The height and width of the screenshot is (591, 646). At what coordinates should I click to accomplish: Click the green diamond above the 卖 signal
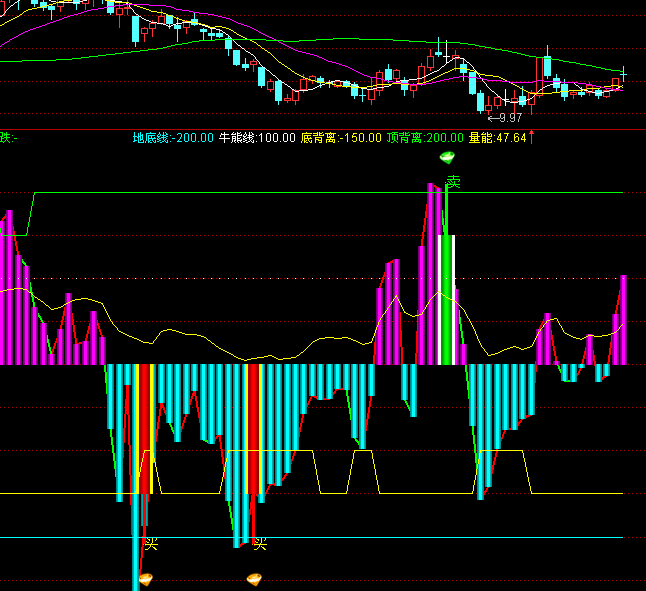[x=447, y=157]
